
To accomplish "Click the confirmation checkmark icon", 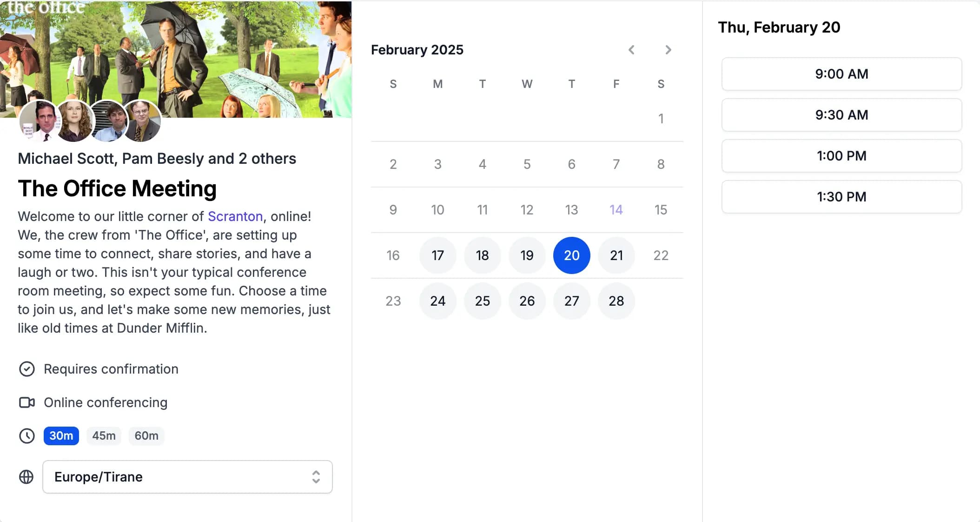I will pos(26,368).
